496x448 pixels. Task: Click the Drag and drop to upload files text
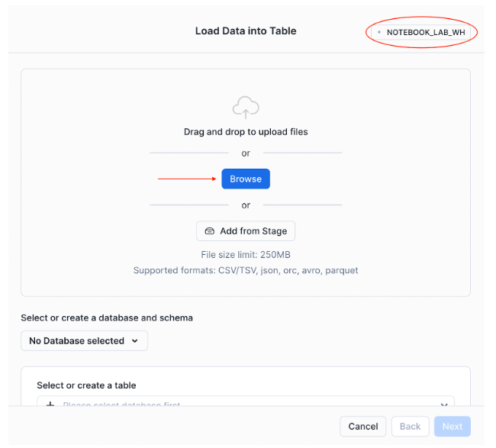coord(246,131)
